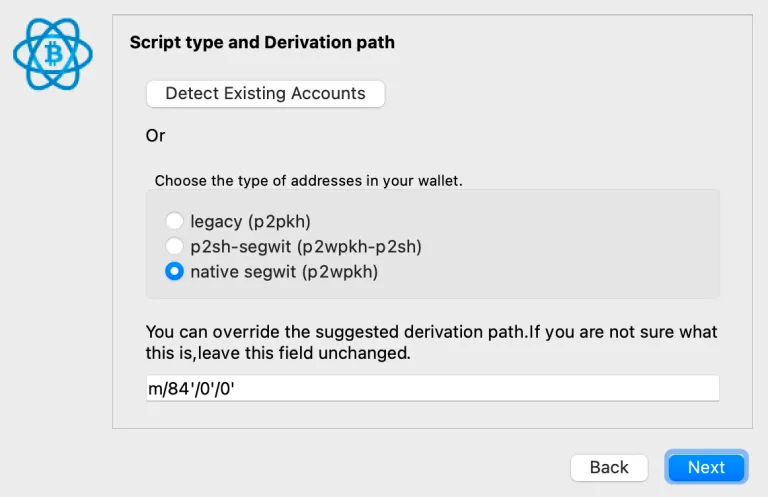The height and width of the screenshot is (497, 768).
Task: Proceed with the blue Next button
Action: 706,467
